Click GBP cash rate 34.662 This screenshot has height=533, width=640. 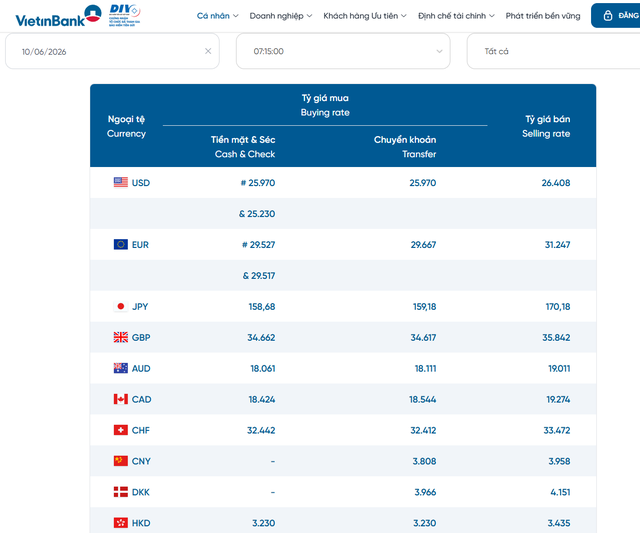click(261, 338)
